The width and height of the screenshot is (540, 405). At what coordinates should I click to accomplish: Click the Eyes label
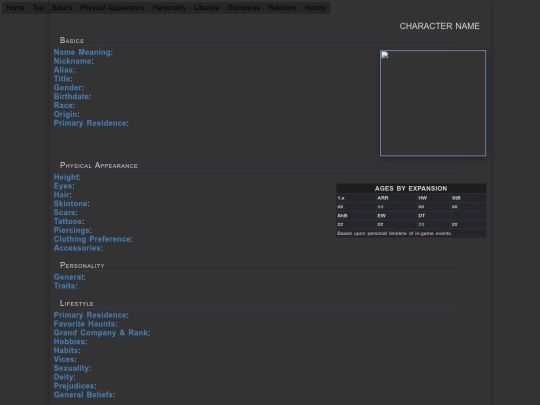[63, 186]
